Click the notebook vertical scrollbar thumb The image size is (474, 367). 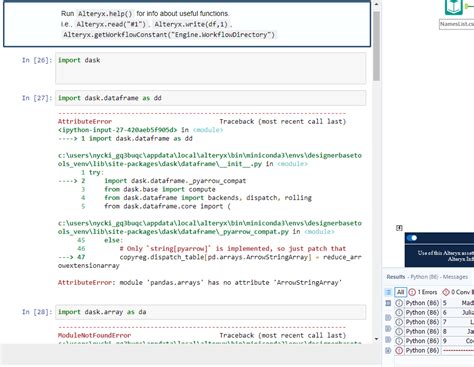(x=376, y=46)
